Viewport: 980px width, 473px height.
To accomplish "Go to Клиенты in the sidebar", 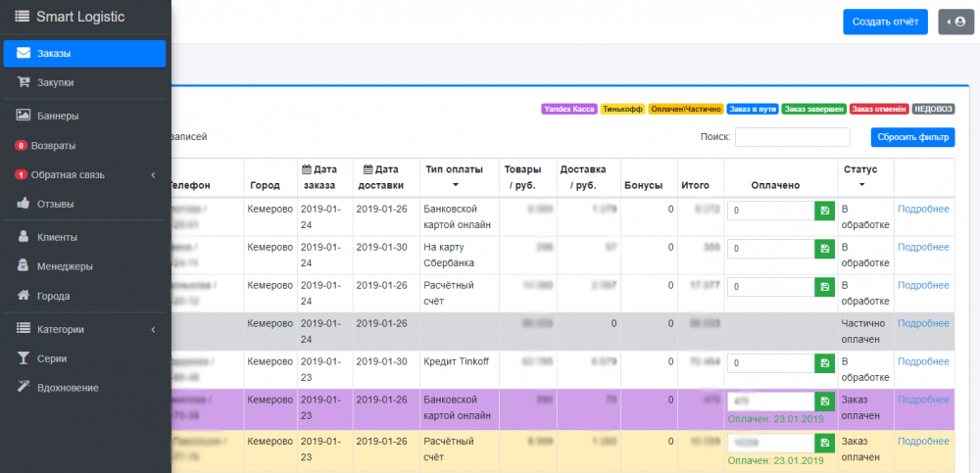I will click(57, 237).
